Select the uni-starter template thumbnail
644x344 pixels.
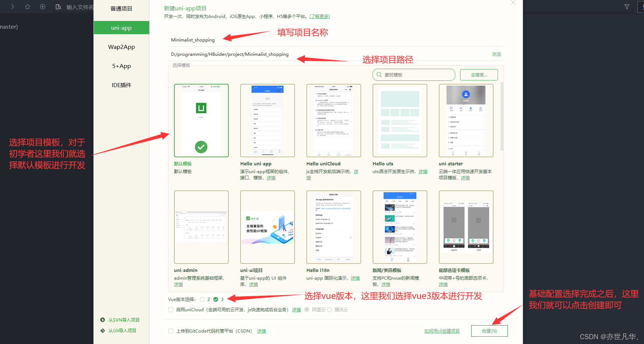pyautogui.click(x=466, y=121)
